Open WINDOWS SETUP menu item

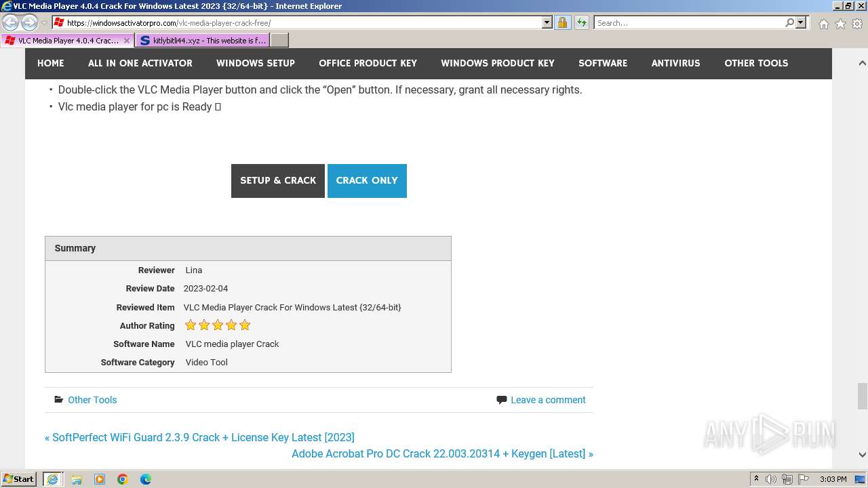pos(256,63)
